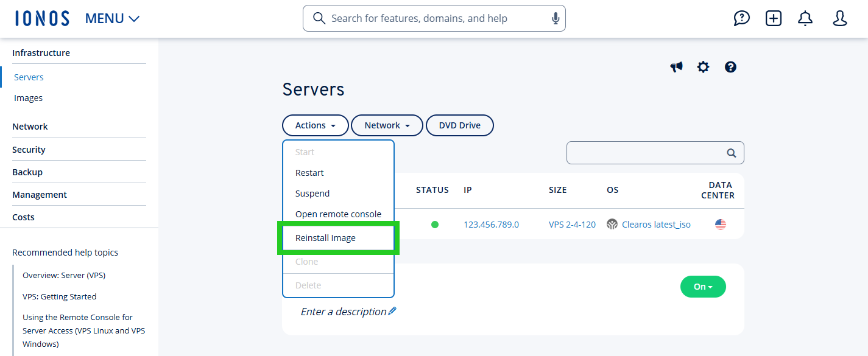Sort by the OS column header
The image size is (868, 356).
point(613,190)
